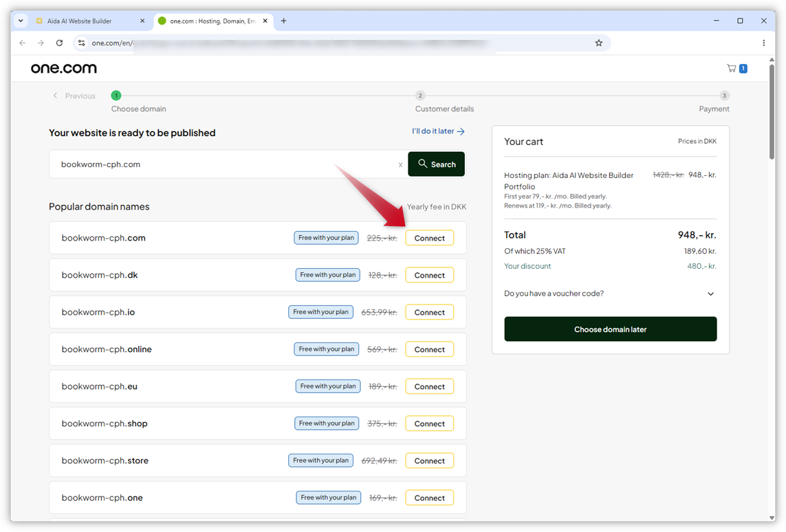Expand the voucher code chevron
The image size is (786, 532).
pyautogui.click(x=710, y=293)
